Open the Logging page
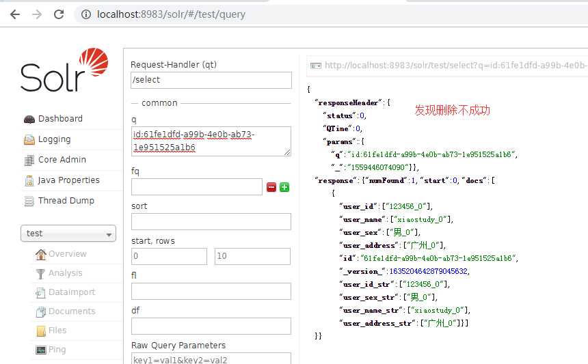Image resolution: width=588 pixels, height=364 pixels. [55, 139]
